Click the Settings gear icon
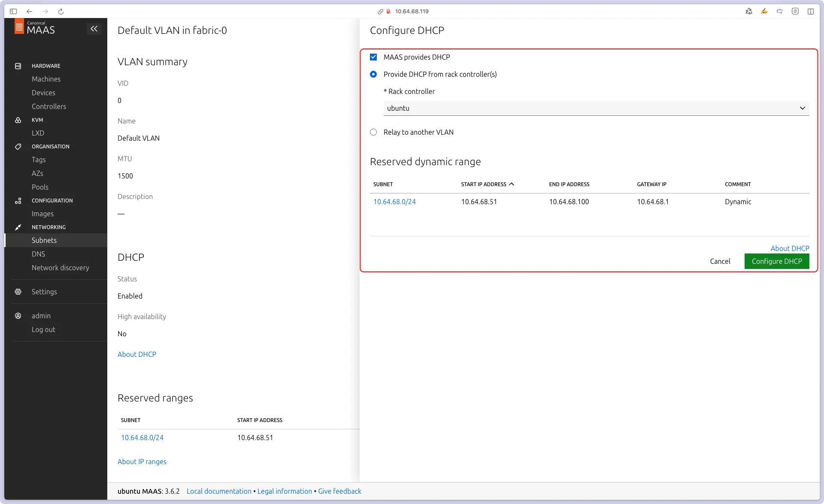824x504 pixels. click(x=18, y=292)
